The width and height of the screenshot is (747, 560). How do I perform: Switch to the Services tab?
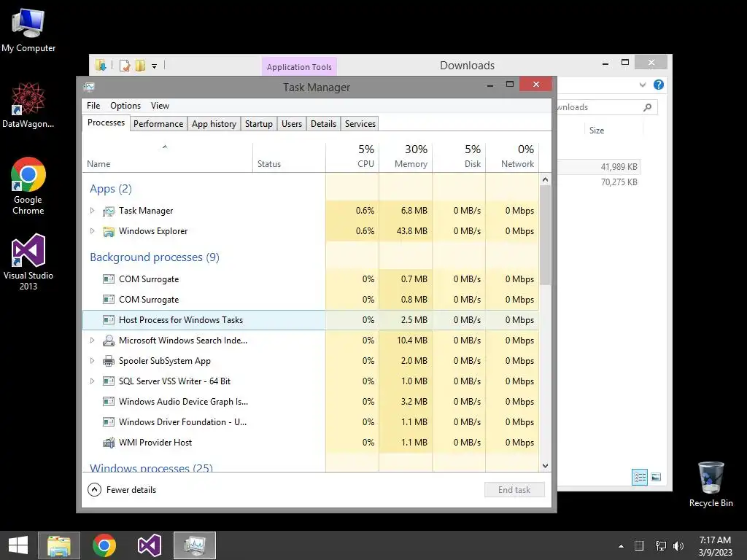(x=360, y=124)
